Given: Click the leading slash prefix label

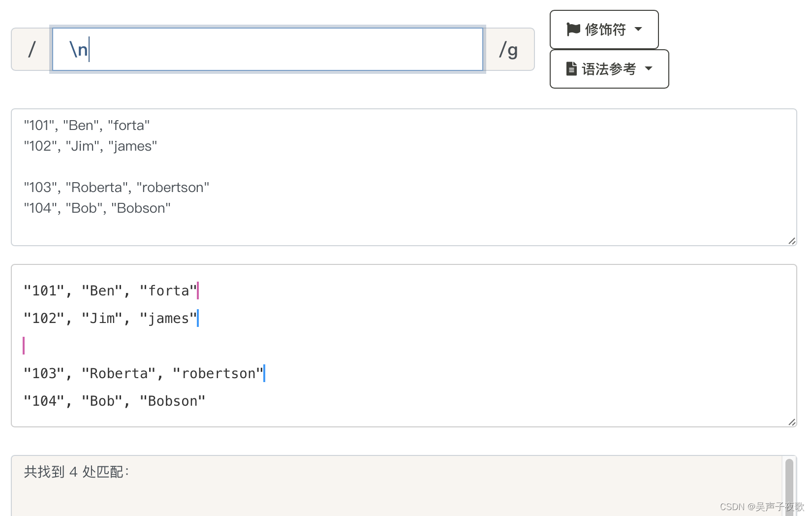Looking at the screenshot, I should pyautogui.click(x=32, y=50).
